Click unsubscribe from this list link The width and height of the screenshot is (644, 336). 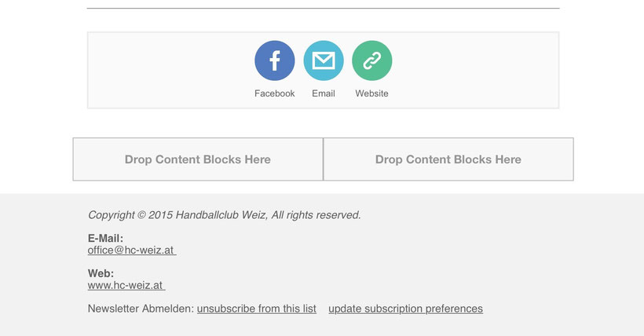click(x=257, y=308)
